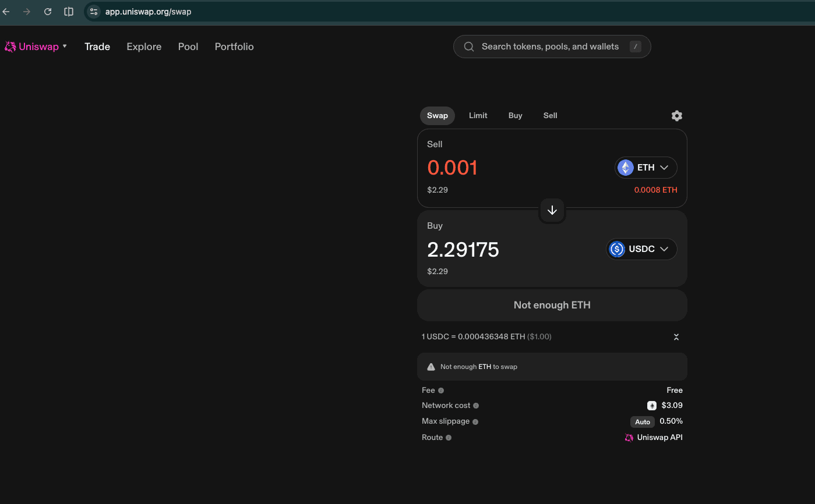This screenshot has height=504, width=815.
Task: Click the $2.29 value under Buy amount
Action: [x=438, y=271]
